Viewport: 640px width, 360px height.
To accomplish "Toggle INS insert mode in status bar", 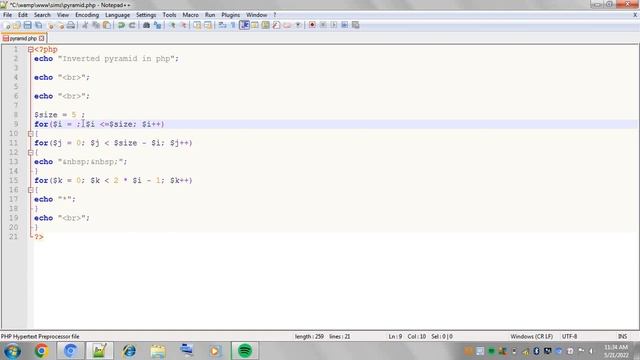I will point(622,336).
